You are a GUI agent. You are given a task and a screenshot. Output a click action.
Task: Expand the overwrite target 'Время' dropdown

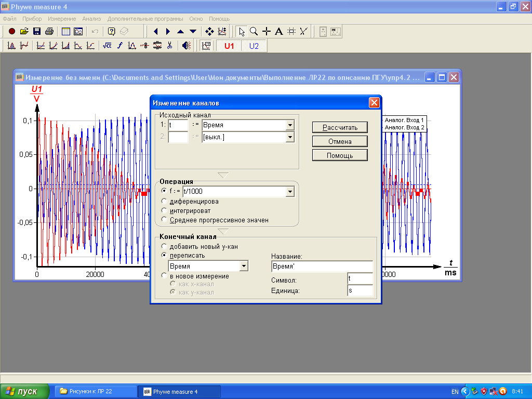click(244, 266)
